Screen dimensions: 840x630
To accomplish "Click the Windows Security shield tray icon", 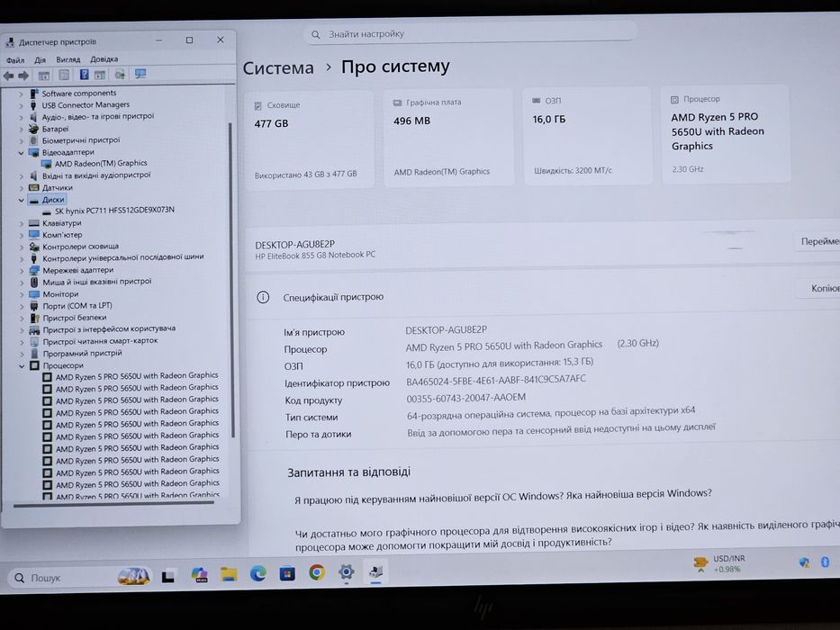I will (x=804, y=562).
